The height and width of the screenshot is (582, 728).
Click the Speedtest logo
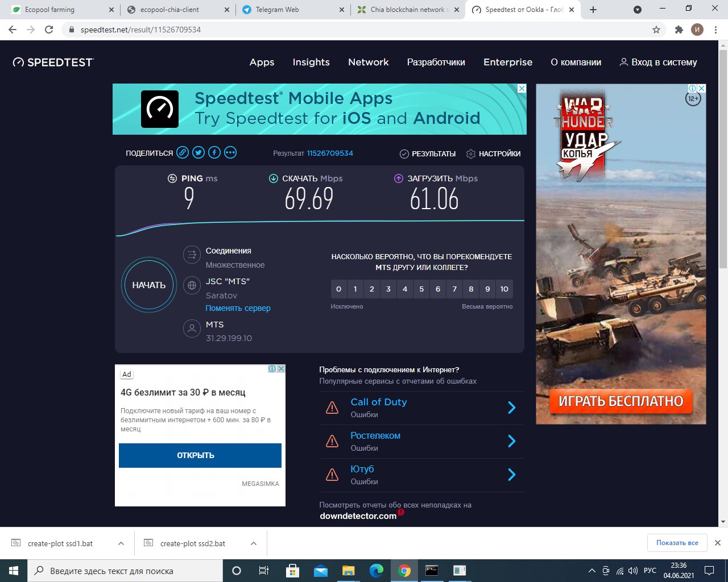click(x=53, y=63)
